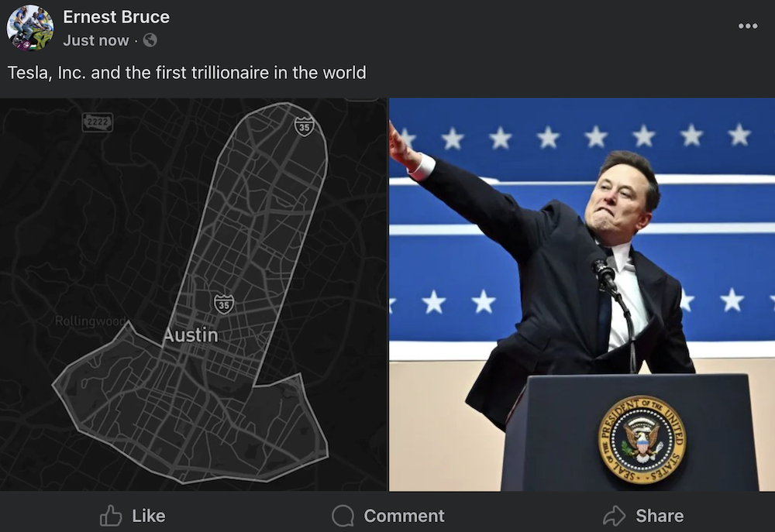Click Ernest Bruce's profile picture avatar
The height and width of the screenshot is (532, 775).
(30, 28)
